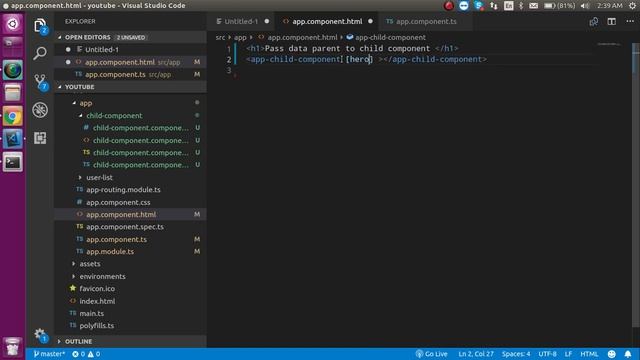Open app.component.css file
The image size is (640, 360).
[131, 202]
